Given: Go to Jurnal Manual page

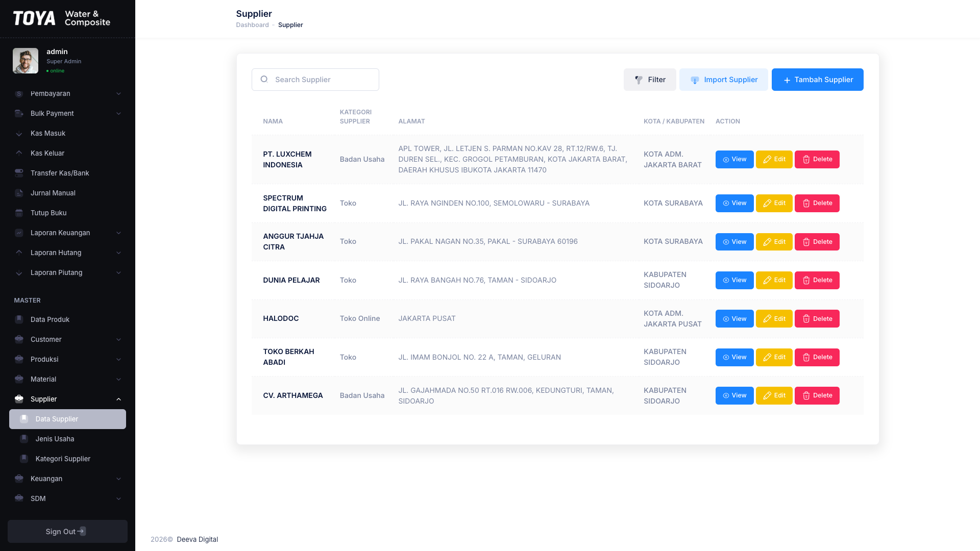Looking at the screenshot, I should 67,193.
